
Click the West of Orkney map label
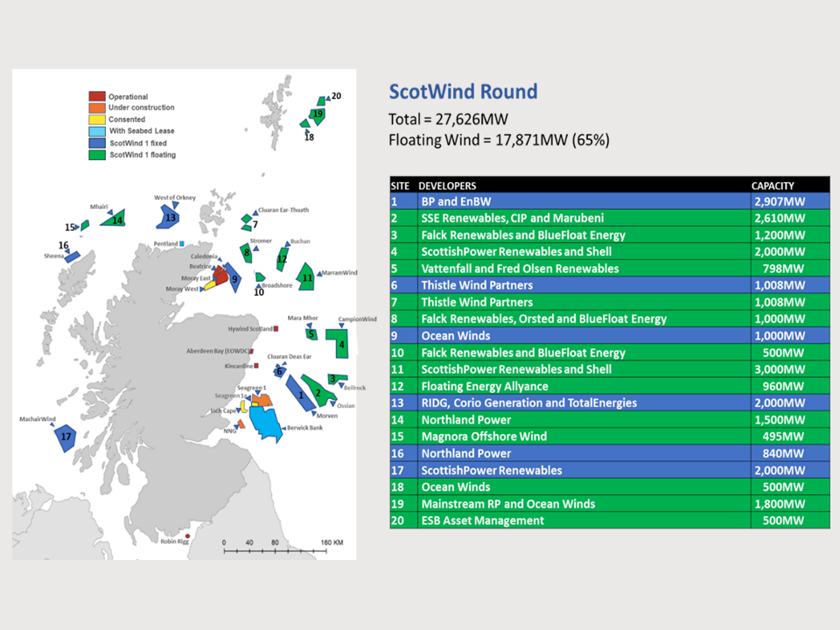(175, 198)
